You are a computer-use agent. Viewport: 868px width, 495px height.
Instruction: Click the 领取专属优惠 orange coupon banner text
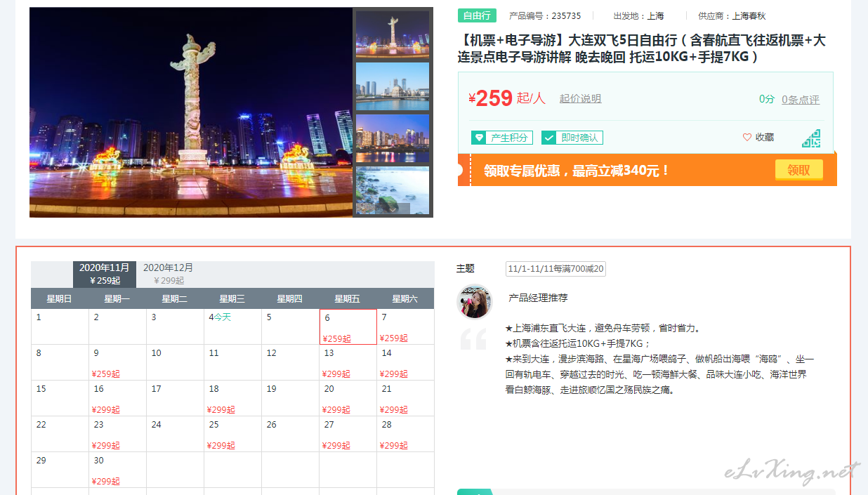(577, 171)
